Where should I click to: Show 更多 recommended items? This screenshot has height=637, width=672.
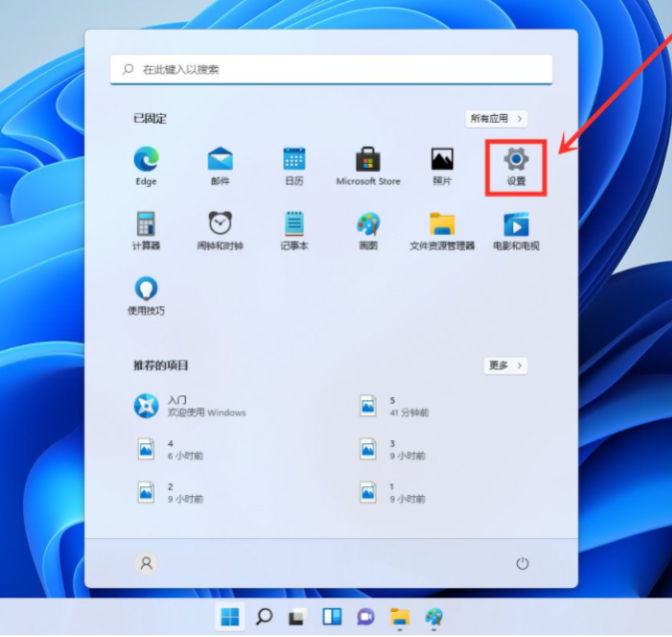pyautogui.click(x=505, y=365)
